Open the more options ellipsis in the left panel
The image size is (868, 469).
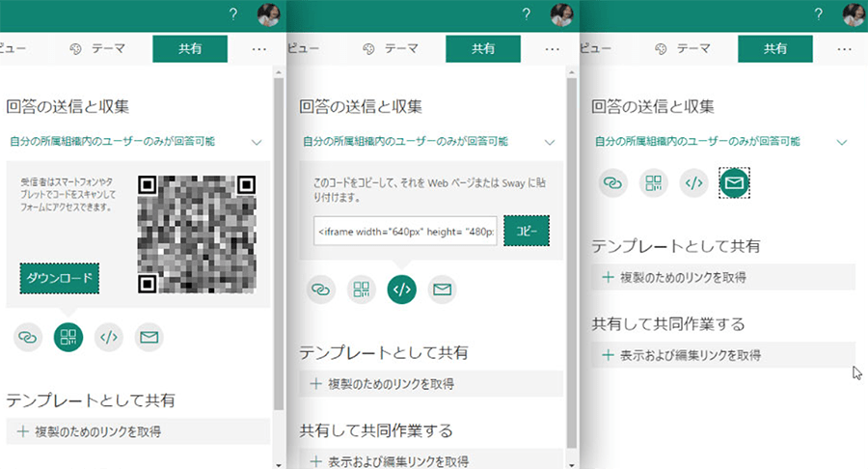[259, 49]
